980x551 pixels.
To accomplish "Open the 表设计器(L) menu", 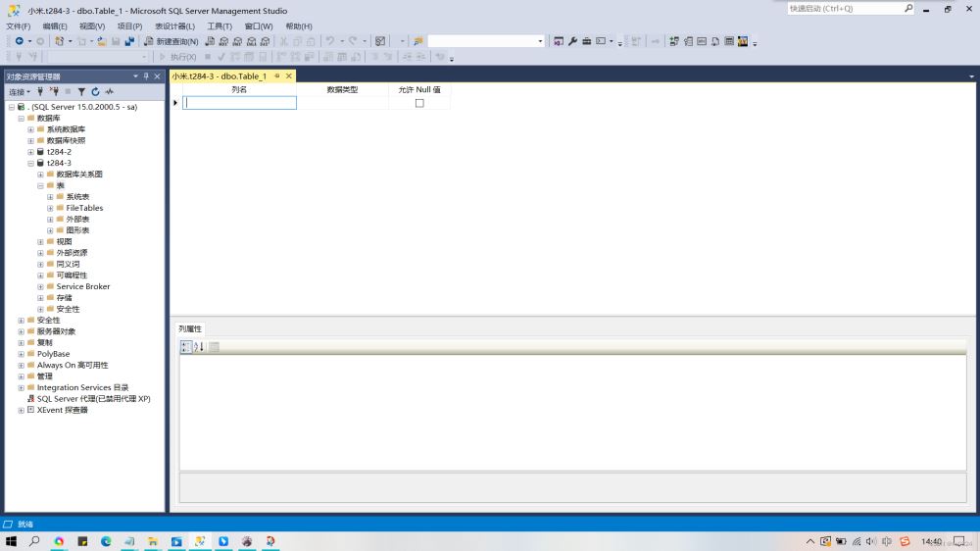I will pos(174,25).
